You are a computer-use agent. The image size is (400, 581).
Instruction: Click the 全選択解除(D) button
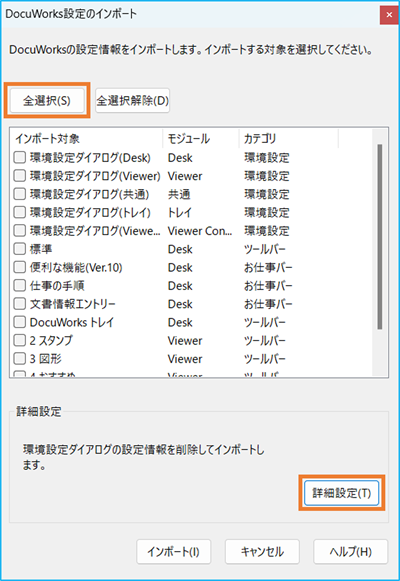133,100
